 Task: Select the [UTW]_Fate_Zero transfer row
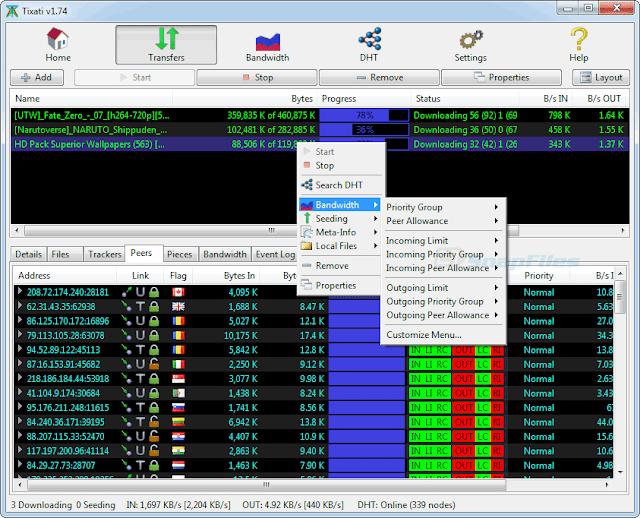[320, 115]
